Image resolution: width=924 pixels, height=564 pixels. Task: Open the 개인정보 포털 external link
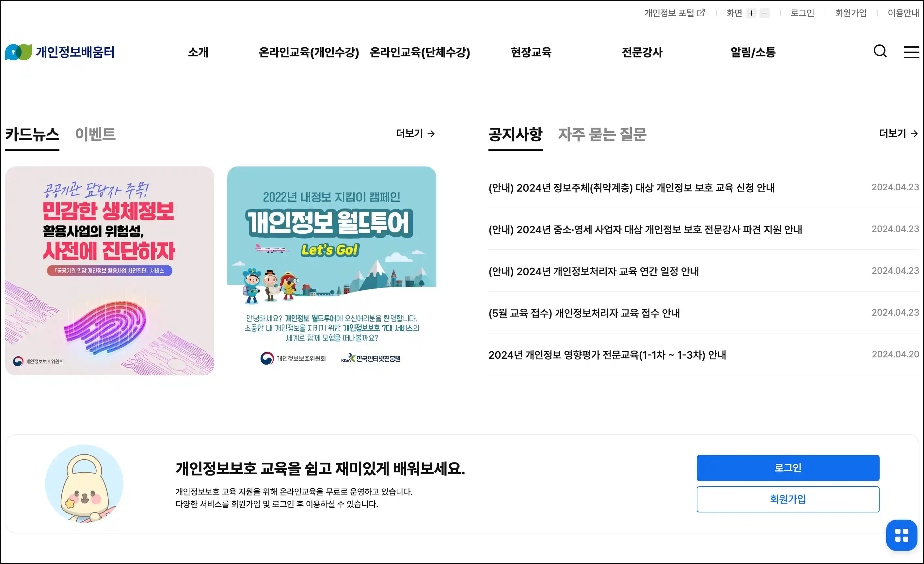(x=674, y=13)
